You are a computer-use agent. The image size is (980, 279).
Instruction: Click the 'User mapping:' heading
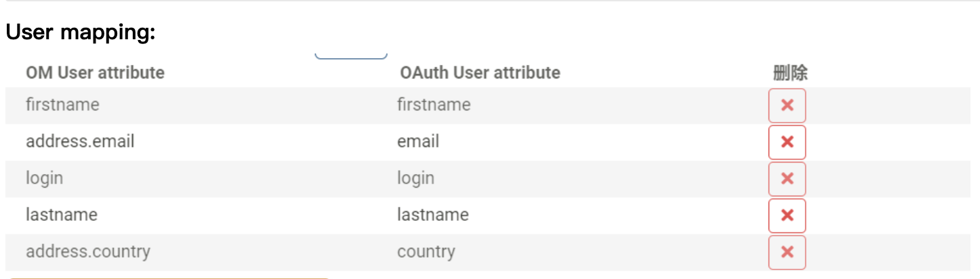click(81, 32)
